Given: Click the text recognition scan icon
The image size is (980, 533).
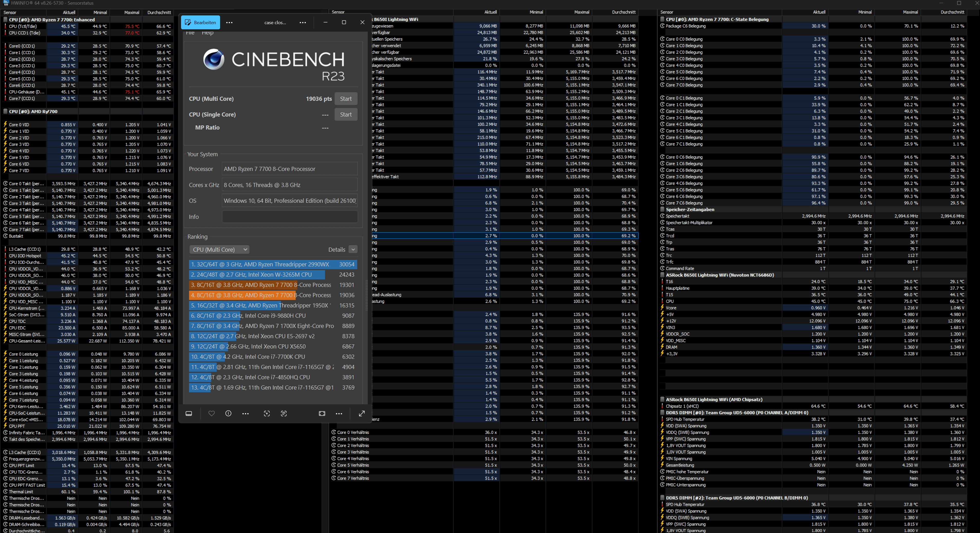Looking at the screenshot, I should point(284,413).
